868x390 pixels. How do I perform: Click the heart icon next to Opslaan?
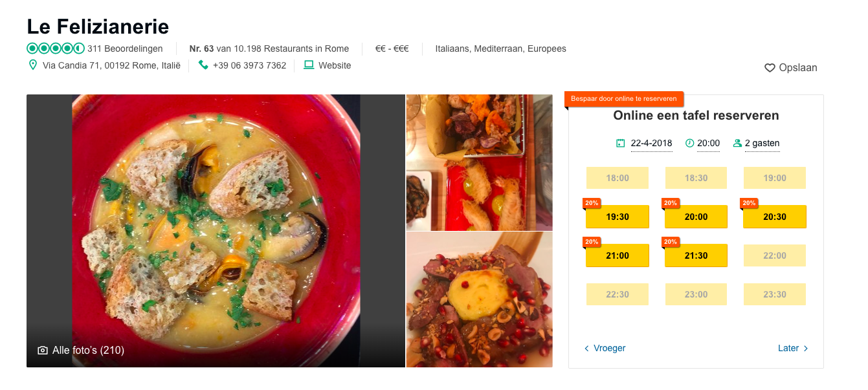click(x=770, y=68)
